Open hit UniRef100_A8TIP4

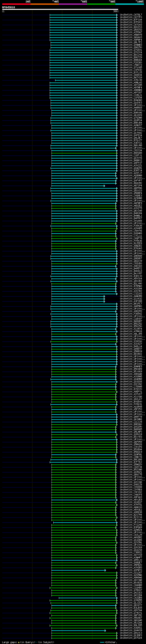131,186
